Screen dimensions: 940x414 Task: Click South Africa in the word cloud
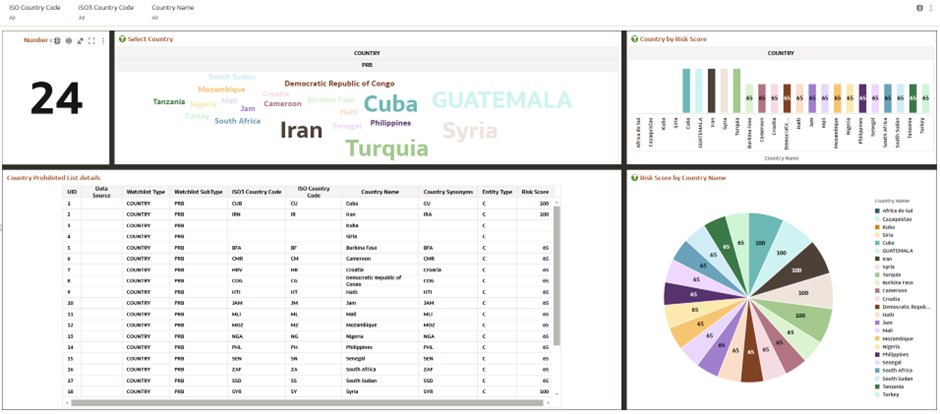237,121
